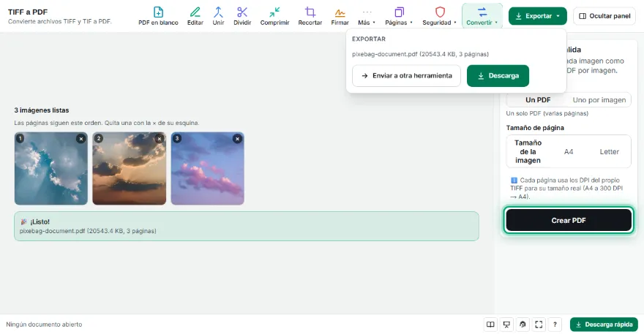Click the TIFF a PDF title

[x=28, y=12]
